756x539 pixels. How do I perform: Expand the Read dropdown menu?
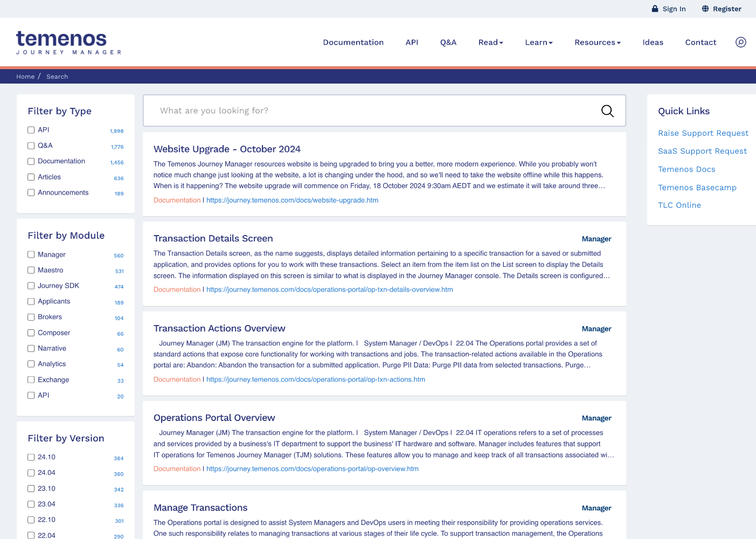pyautogui.click(x=490, y=43)
